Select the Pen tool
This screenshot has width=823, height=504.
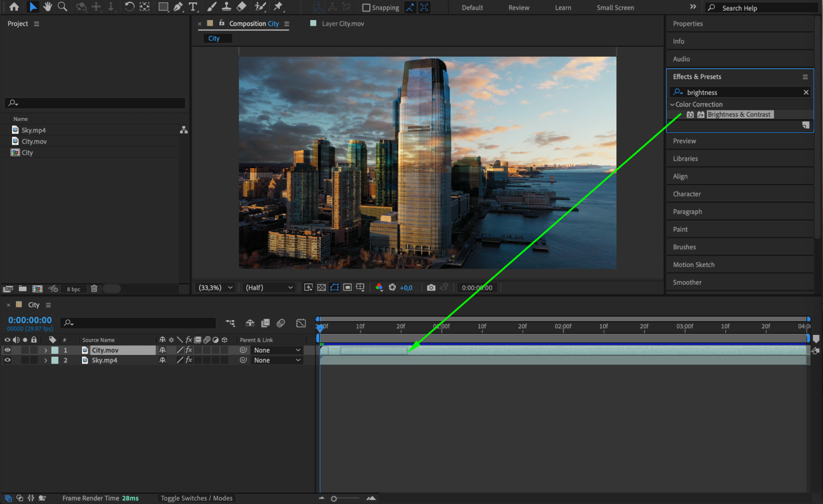[x=178, y=7]
